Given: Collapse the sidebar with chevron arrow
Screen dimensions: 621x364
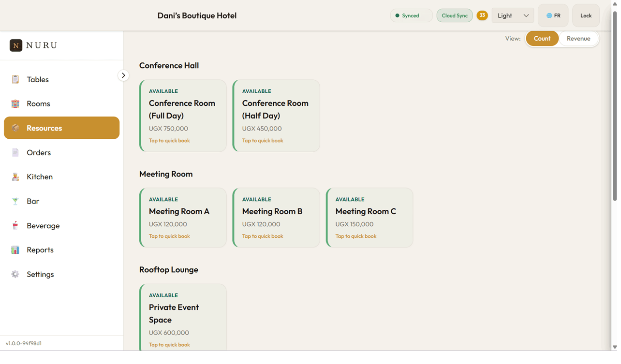Looking at the screenshot, I should tap(123, 75).
